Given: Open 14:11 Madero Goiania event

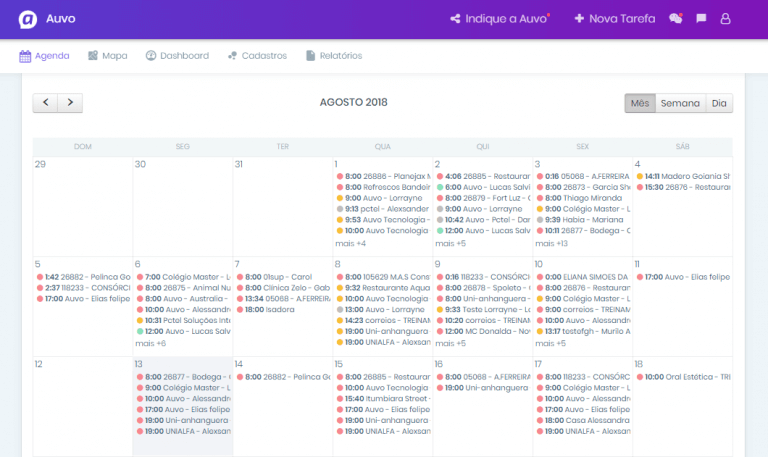Looking at the screenshot, I should pyautogui.click(x=683, y=176).
